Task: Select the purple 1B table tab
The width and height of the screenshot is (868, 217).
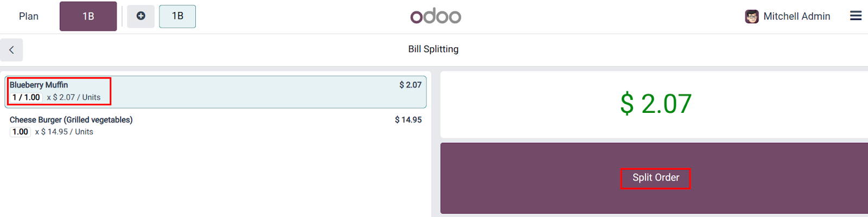Action: [88, 16]
